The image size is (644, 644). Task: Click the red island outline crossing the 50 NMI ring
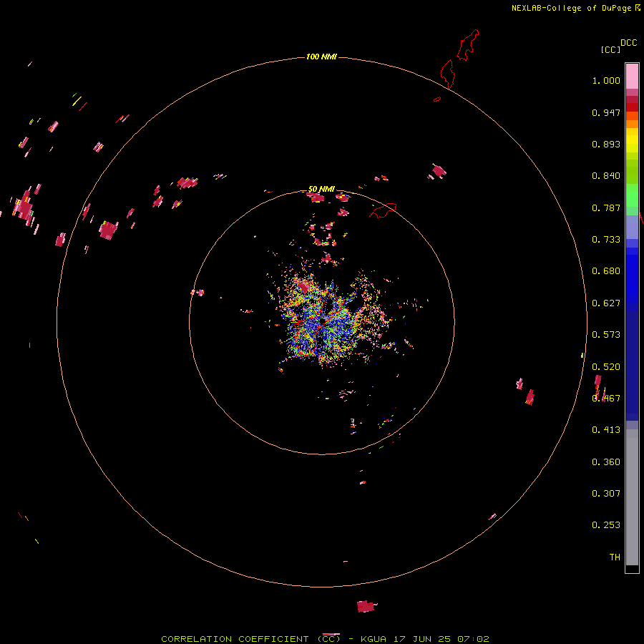click(x=383, y=210)
